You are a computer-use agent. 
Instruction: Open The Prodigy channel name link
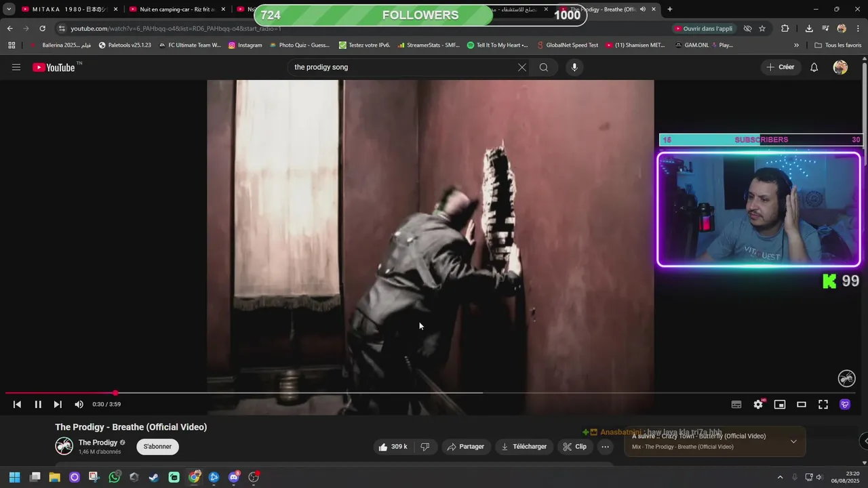pos(98,443)
